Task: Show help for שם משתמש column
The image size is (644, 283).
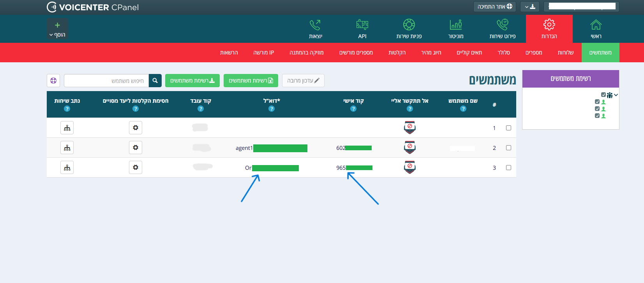Action: [x=463, y=109]
